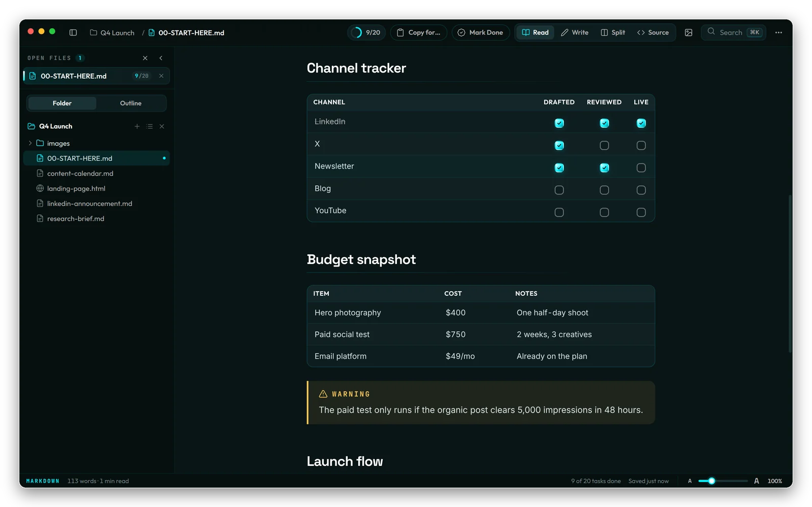
Task: Click small A to decrease text size
Action: click(690, 481)
